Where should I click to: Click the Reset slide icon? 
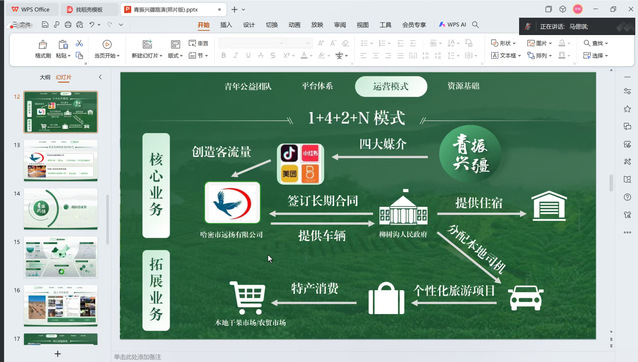[x=192, y=43]
